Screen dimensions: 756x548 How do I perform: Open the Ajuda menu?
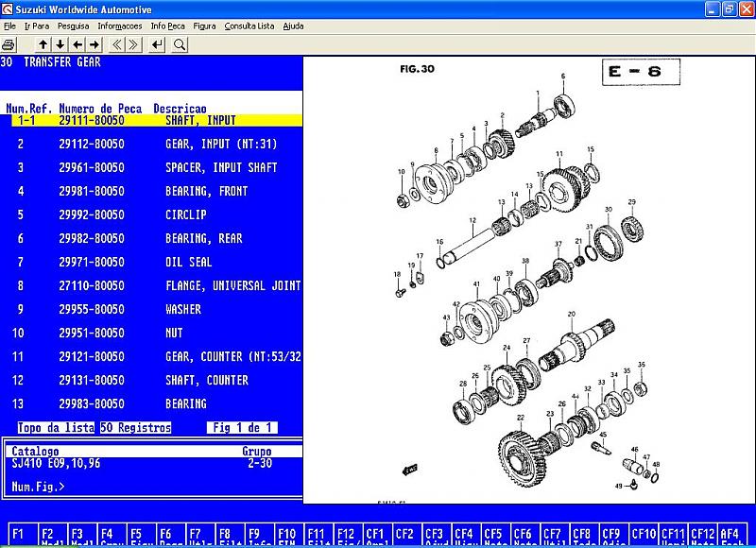click(x=293, y=26)
